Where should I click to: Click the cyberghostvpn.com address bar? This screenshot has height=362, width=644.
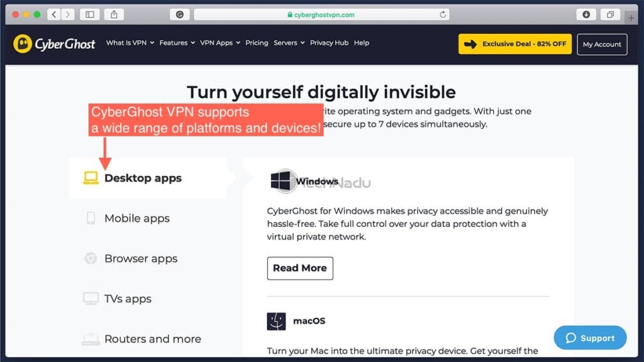pos(321,15)
